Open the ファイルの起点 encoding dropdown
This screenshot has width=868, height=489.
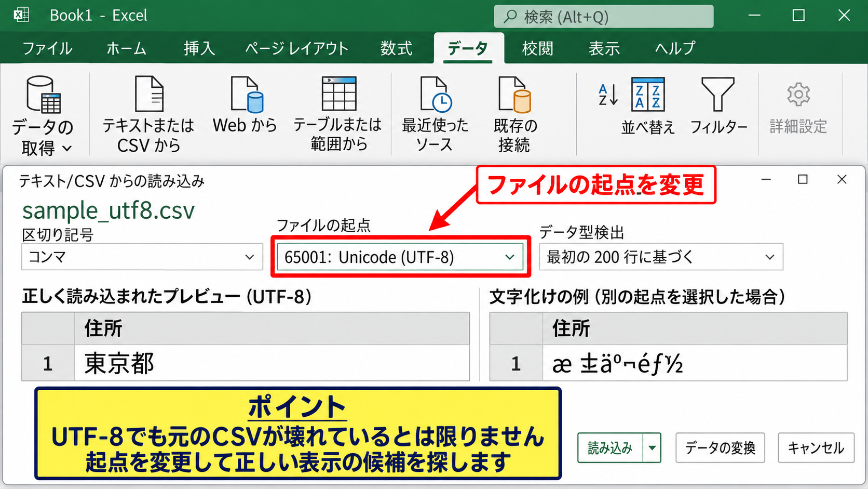pos(400,257)
